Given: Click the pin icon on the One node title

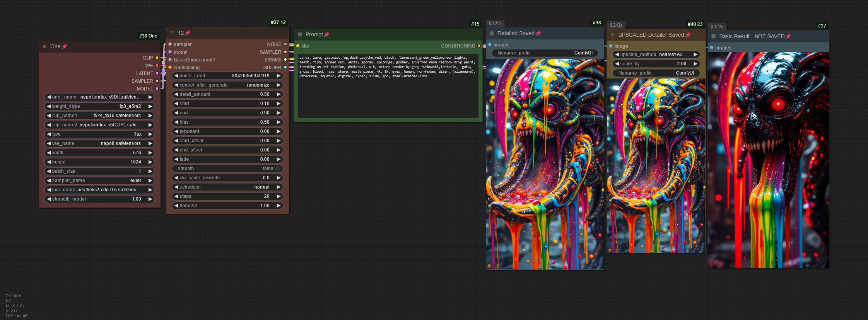Looking at the screenshot, I should [x=65, y=46].
